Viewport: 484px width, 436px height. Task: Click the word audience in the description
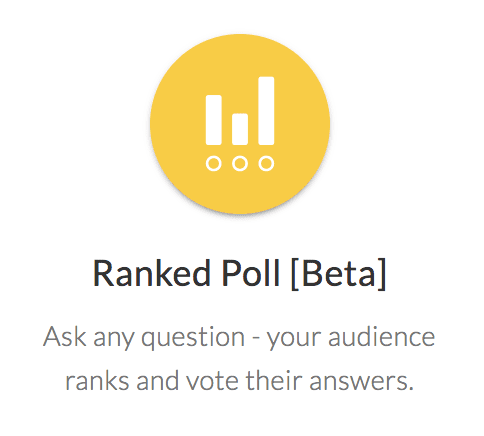pyautogui.click(x=382, y=336)
